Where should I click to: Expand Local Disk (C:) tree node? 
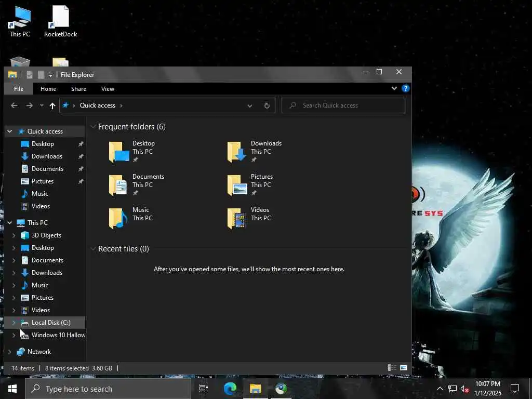tap(14, 322)
